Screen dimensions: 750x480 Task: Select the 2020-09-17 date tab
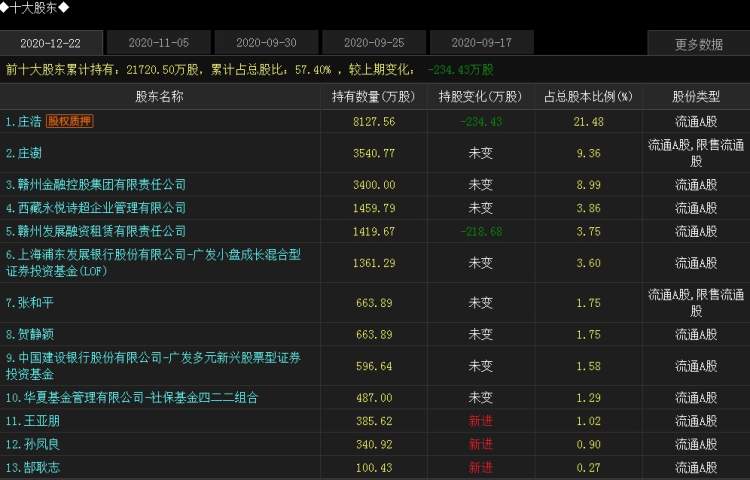tap(482, 43)
